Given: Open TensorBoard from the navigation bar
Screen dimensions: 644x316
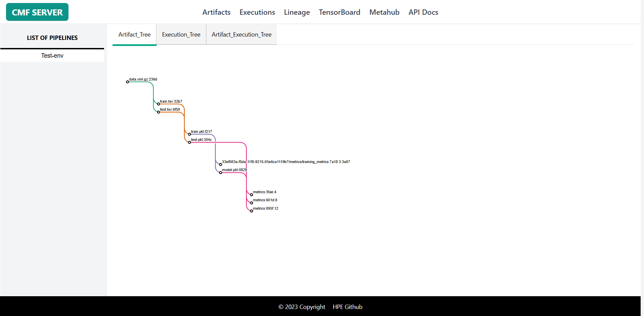Looking at the screenshot, I should coord(339,12).
